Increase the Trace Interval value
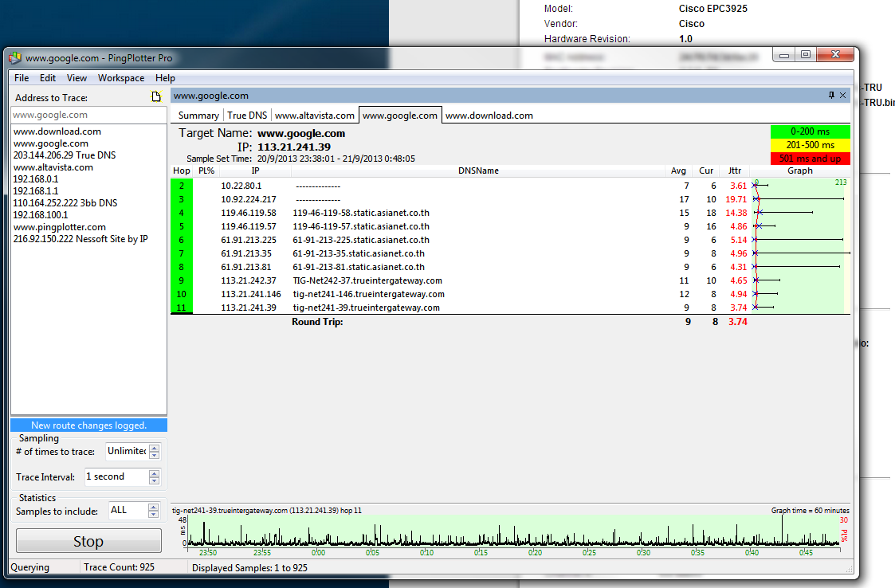This screenshot has width=895, height=588. click(154, 473)
